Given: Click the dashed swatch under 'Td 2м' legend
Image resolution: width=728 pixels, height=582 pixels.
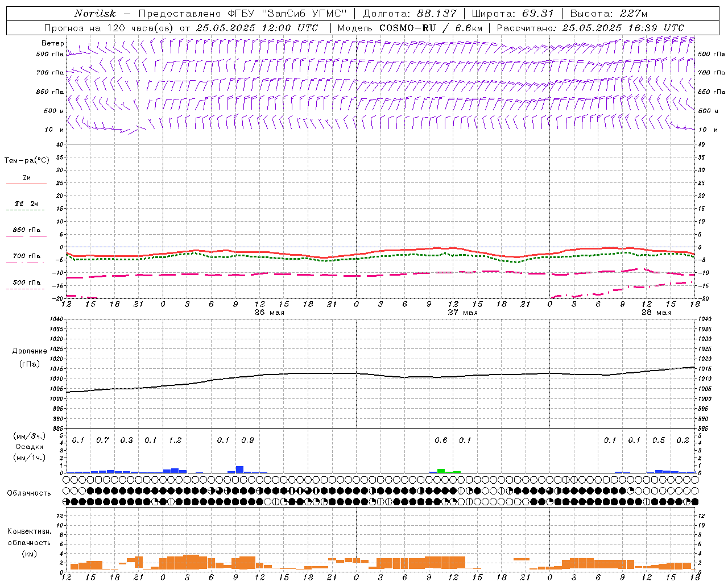Looking at the screenshot, I should (26, 210).
